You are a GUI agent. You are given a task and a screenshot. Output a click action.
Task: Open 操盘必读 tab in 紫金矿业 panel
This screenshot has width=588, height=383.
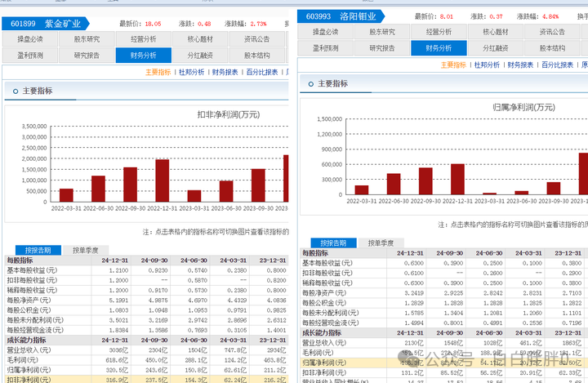[30, 39]
